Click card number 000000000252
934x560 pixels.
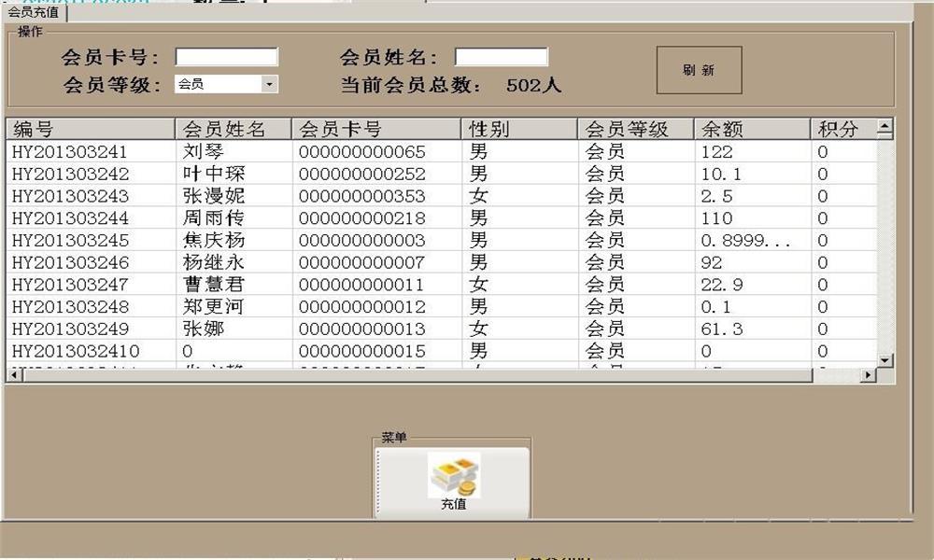(362, 174)
